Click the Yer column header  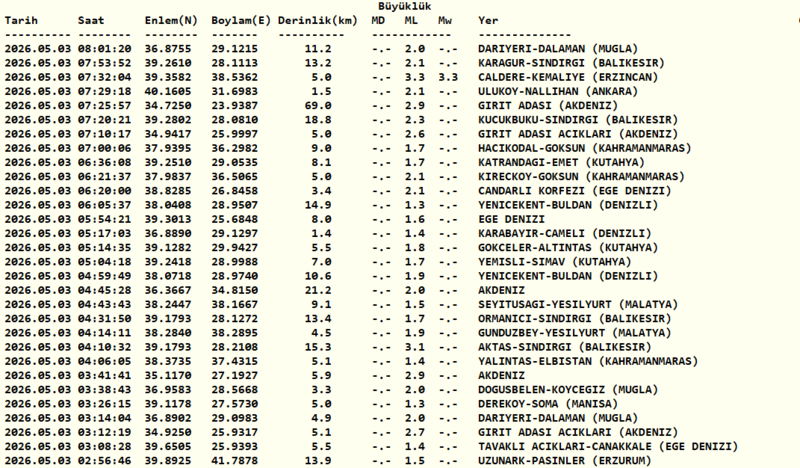488,20
